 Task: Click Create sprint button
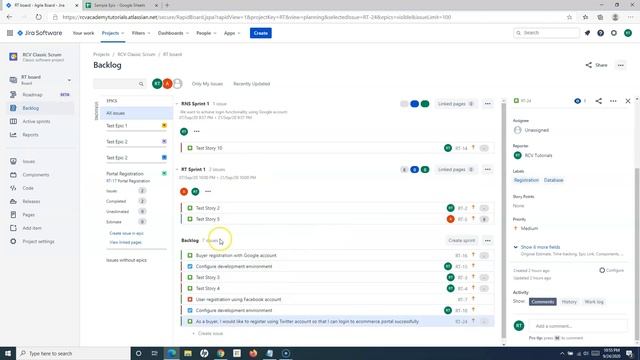[461, 240]
